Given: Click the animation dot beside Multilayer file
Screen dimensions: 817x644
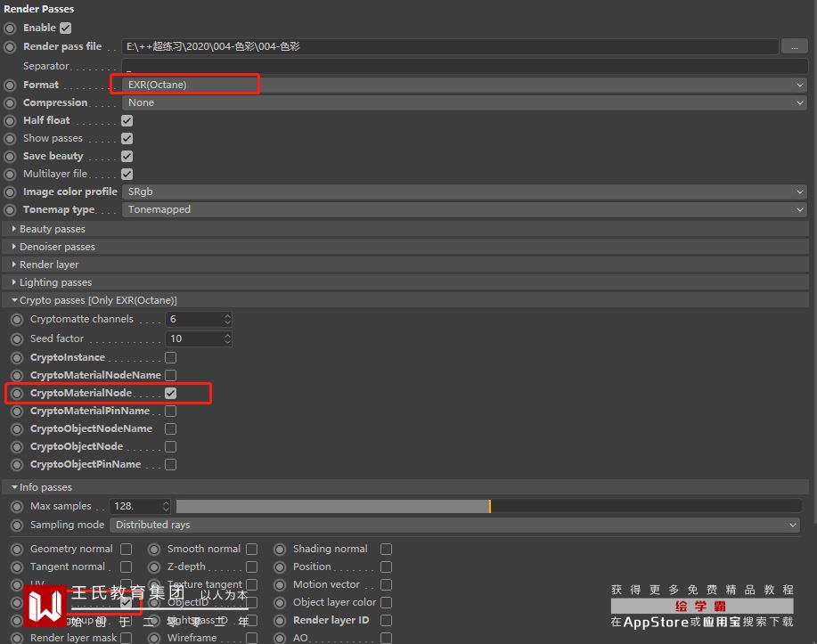Looking at the screenshot, I should (10, 174).
